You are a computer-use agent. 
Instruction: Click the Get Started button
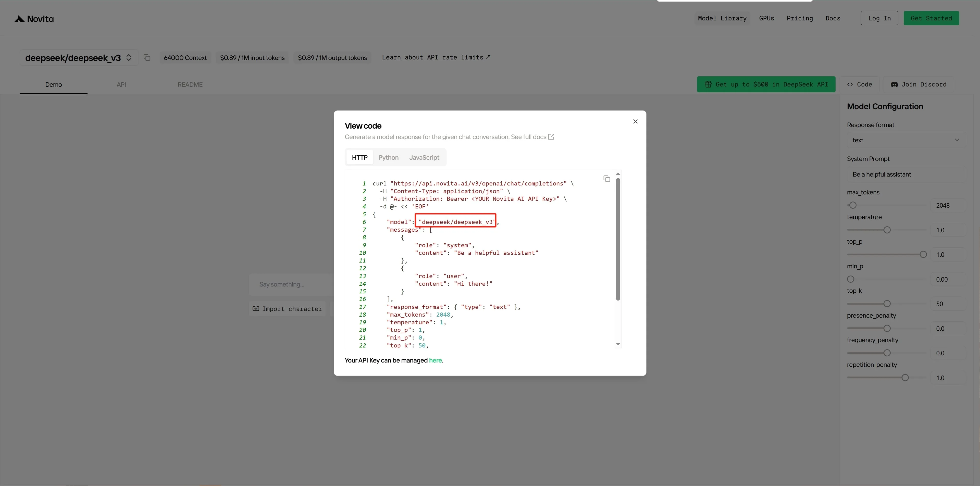(931, 18)
